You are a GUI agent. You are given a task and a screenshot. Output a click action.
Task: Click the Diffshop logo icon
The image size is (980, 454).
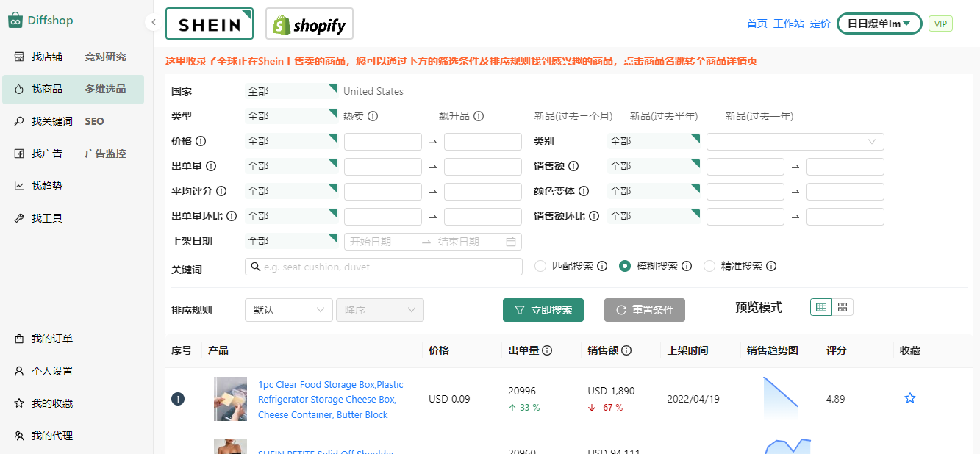[15, 21]
